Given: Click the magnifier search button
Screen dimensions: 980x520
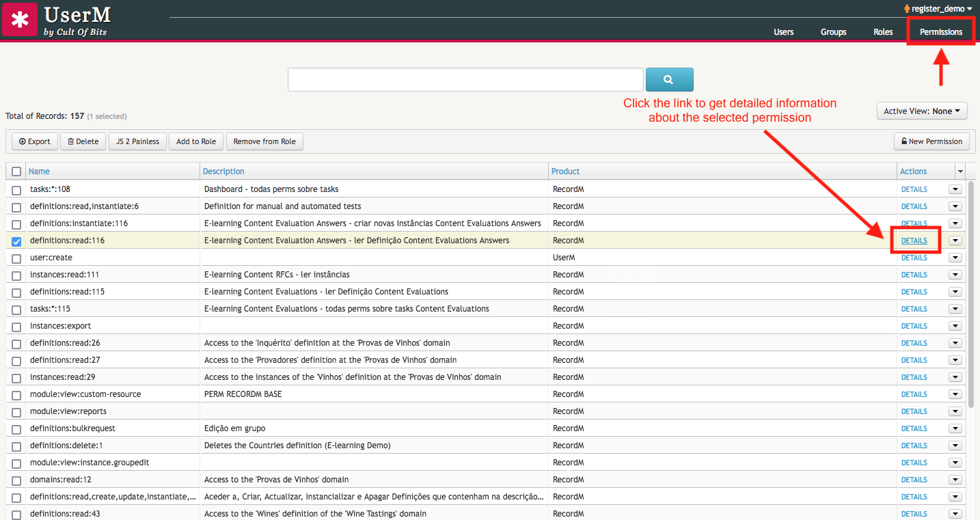Looking at the screenshot, I should pyautogui.click(x=669, y=79).
